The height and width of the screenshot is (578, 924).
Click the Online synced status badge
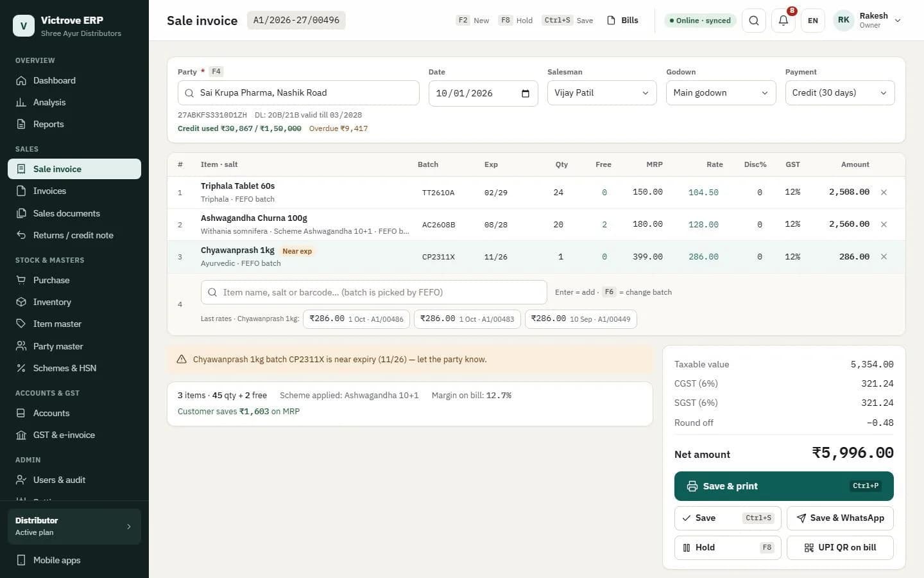700,21
